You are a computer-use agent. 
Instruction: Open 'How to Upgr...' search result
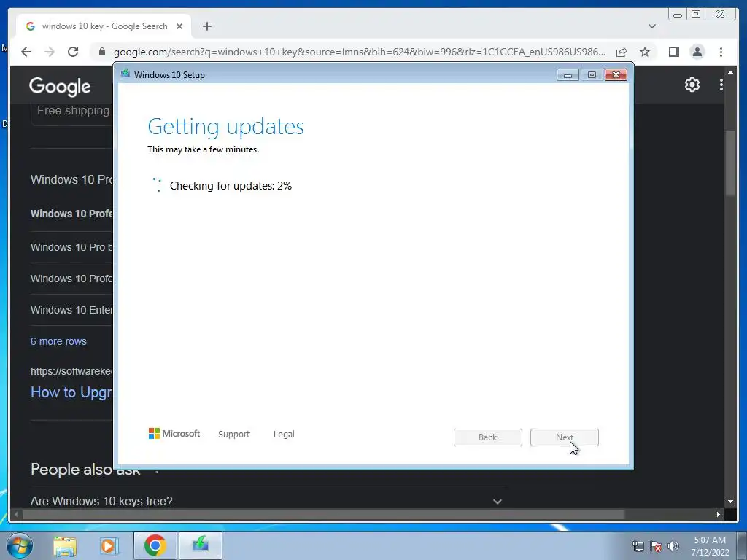tap(71, 392)
